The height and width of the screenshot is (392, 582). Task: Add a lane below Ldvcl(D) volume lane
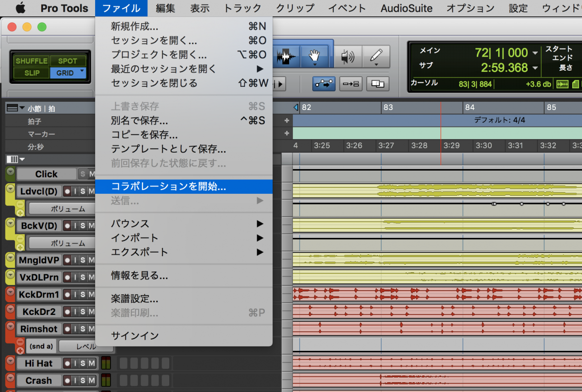[x=20, y=212]
